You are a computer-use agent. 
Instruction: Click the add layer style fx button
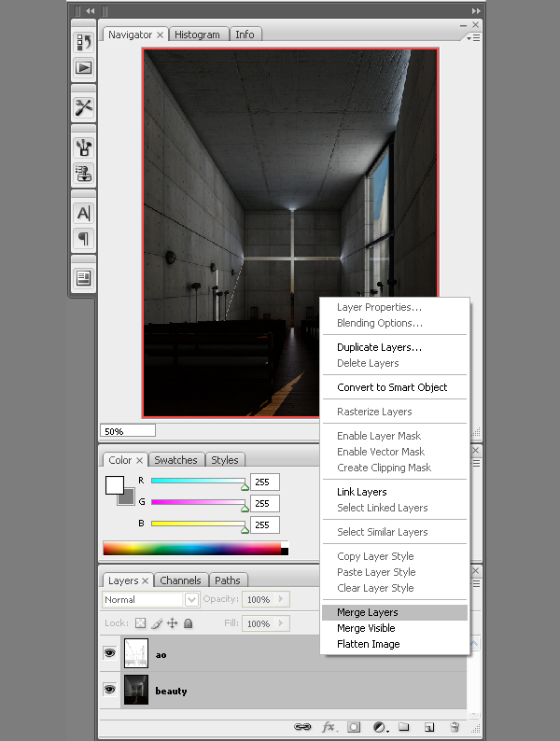(x=329, y=726)
